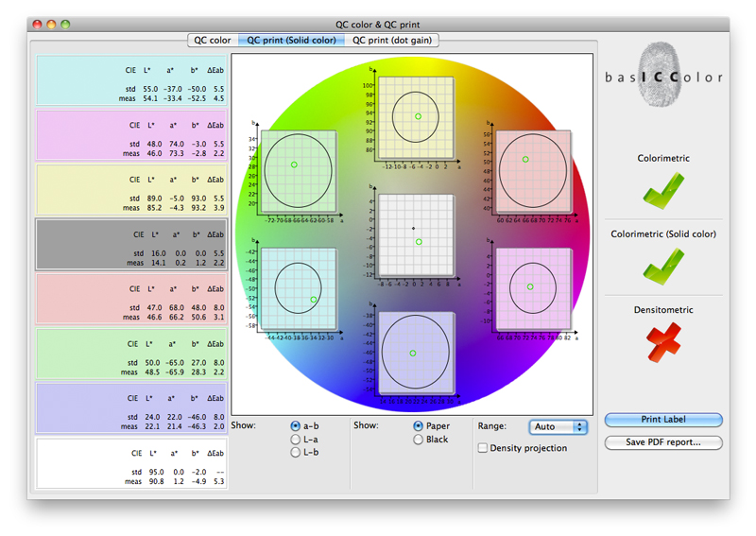Close the window with the red button
The image size is (756, 536).
pyautogui.click(x=37, y=25)
